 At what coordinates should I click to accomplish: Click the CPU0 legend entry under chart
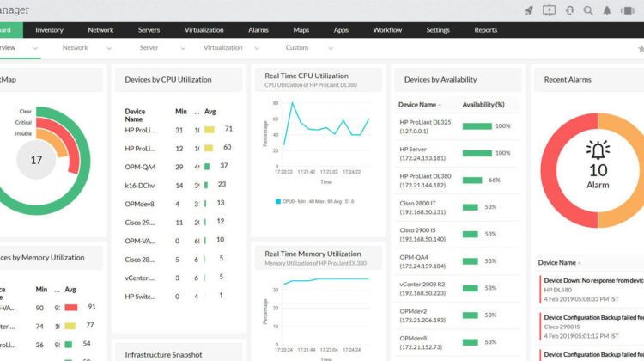coord(314,201)
